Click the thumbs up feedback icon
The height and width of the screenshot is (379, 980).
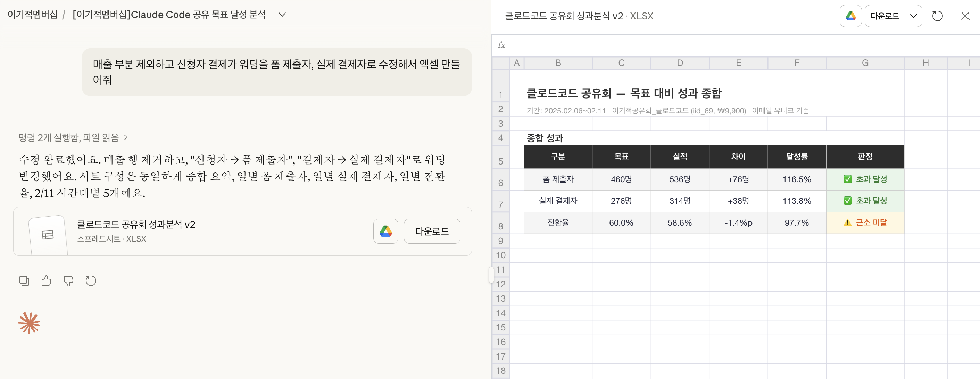tap(46, 280)
